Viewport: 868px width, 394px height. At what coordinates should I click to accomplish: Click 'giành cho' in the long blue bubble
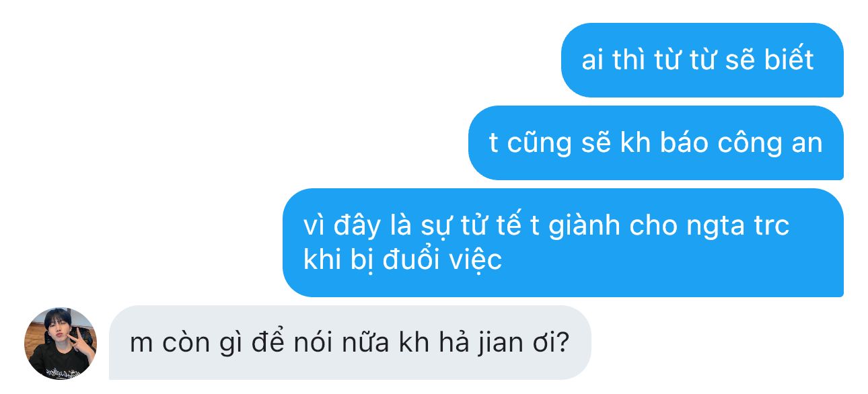click(x=614, y=227)
